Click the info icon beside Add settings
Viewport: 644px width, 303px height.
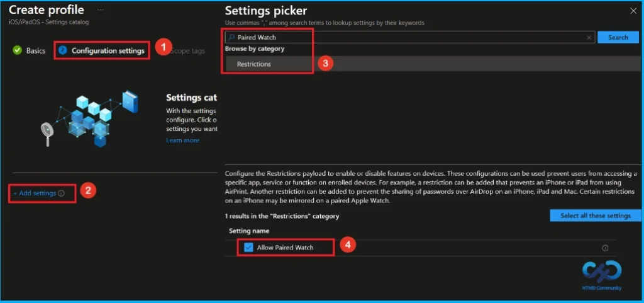pos(61,193)
